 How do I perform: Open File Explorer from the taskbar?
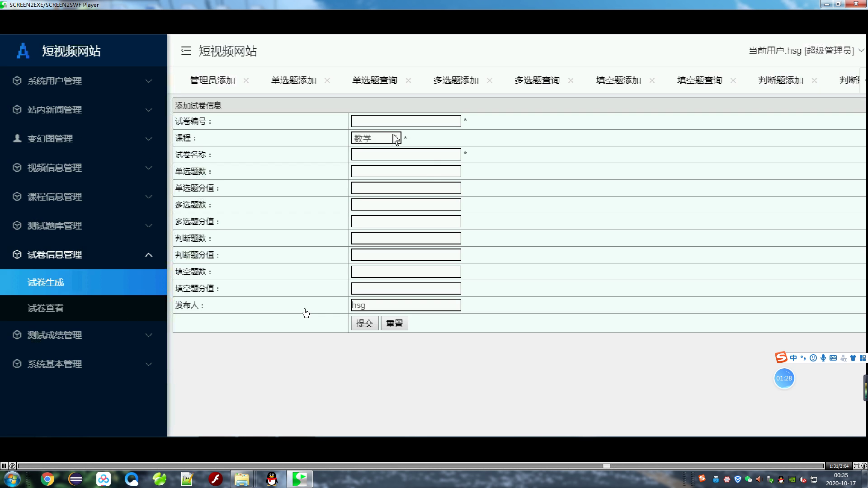(x=242, y=479)
